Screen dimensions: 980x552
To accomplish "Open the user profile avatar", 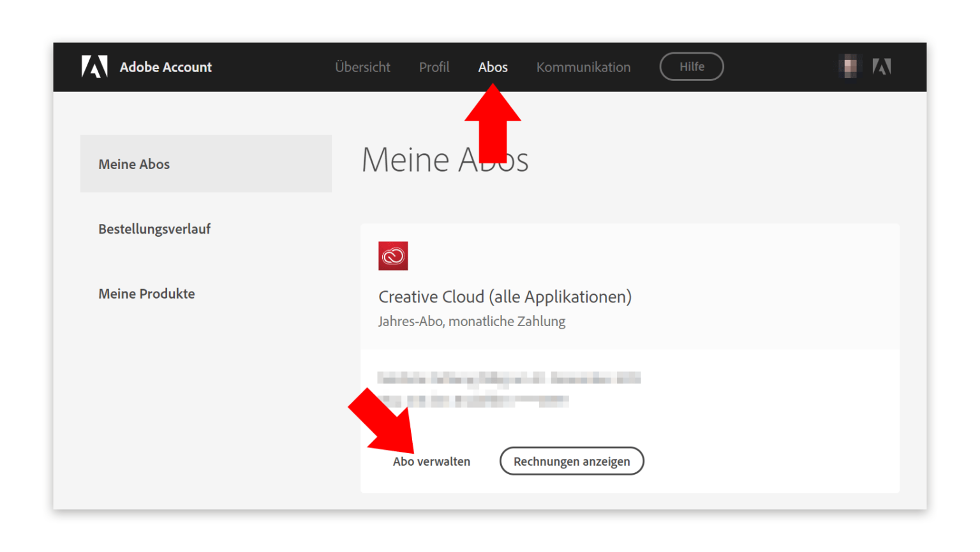I will 850,66.
